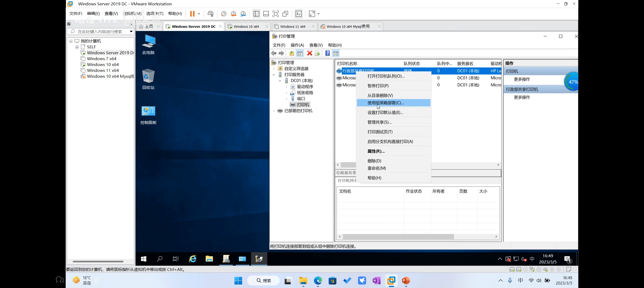Viewport: 644px width, 288px height.
Task: Switch to the Windows 10 x64 VM tab
Action: [x=246, y=26]
